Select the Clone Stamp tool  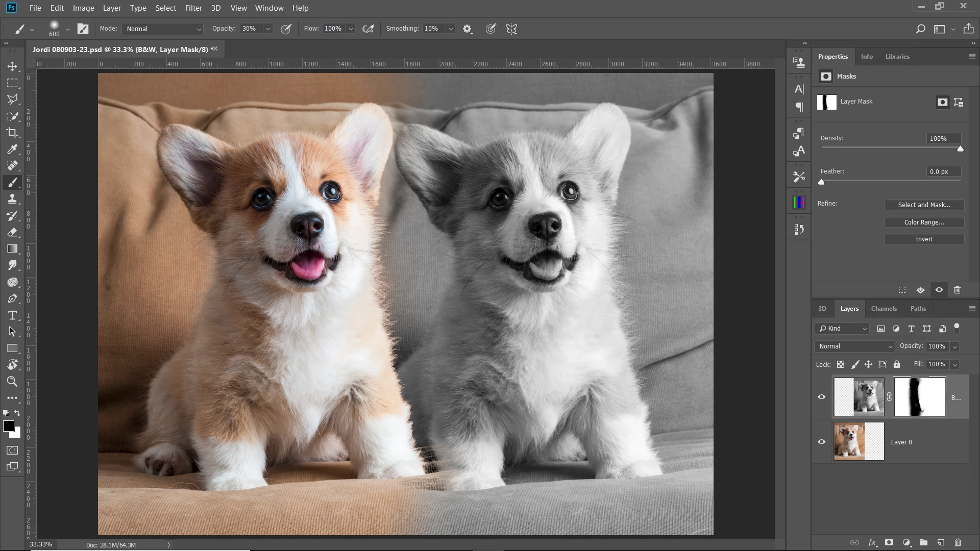12,199
